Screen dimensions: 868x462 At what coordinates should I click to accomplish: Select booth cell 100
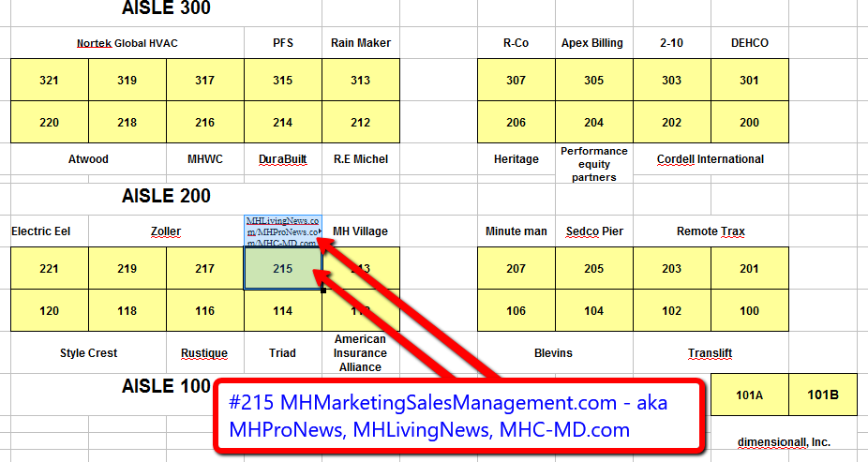[x=749, y=311]
